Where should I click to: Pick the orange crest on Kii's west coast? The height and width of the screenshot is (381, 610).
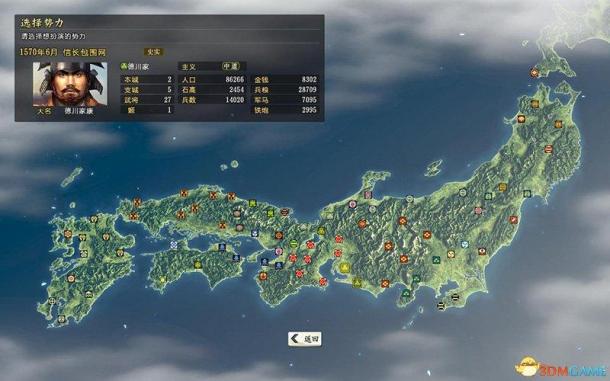pyautogui.click(x=263, y=276)
